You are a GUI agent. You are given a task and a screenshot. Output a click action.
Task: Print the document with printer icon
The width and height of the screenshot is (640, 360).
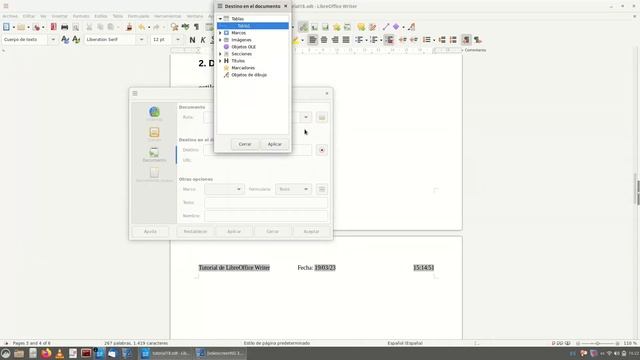pos(64,27)
